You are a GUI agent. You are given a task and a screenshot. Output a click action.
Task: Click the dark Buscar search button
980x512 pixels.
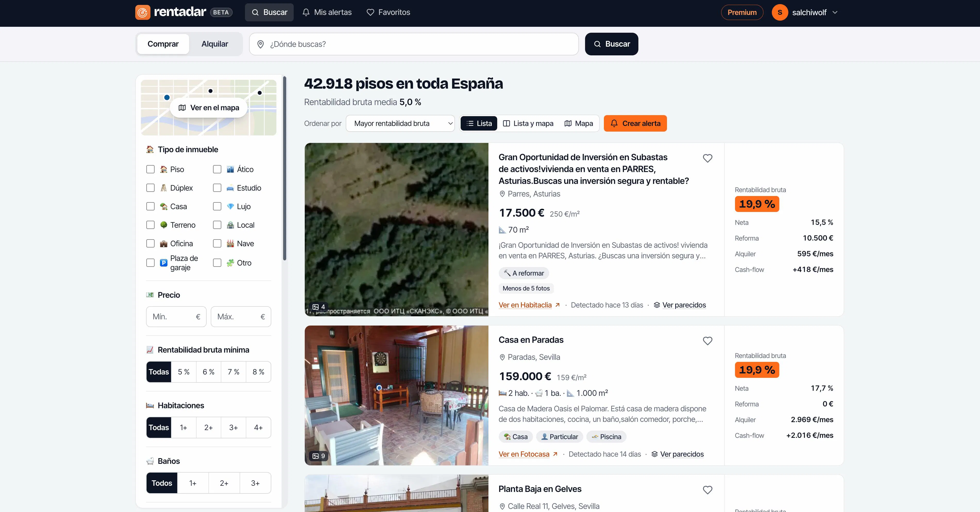(611, 44)
